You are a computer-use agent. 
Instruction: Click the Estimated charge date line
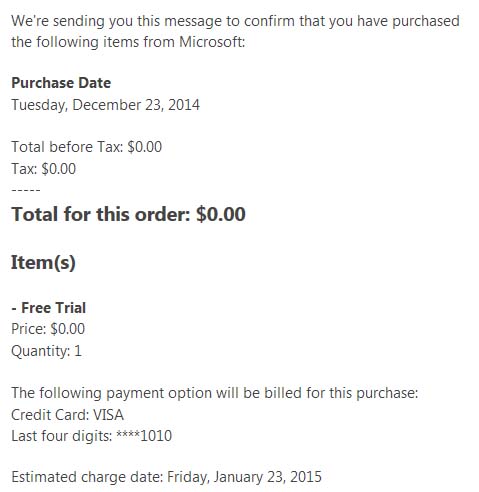(x=166, y=477)
